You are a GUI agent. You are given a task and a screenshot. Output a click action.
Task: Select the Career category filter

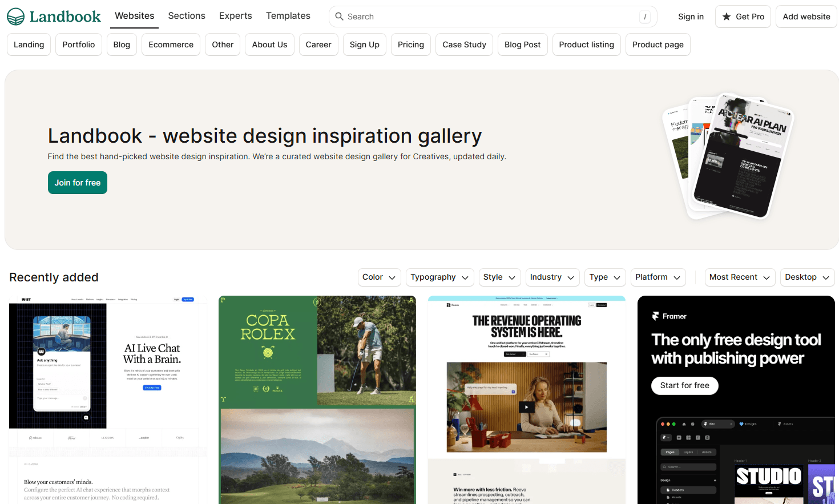pyautogui.click(x=318, y=45)
